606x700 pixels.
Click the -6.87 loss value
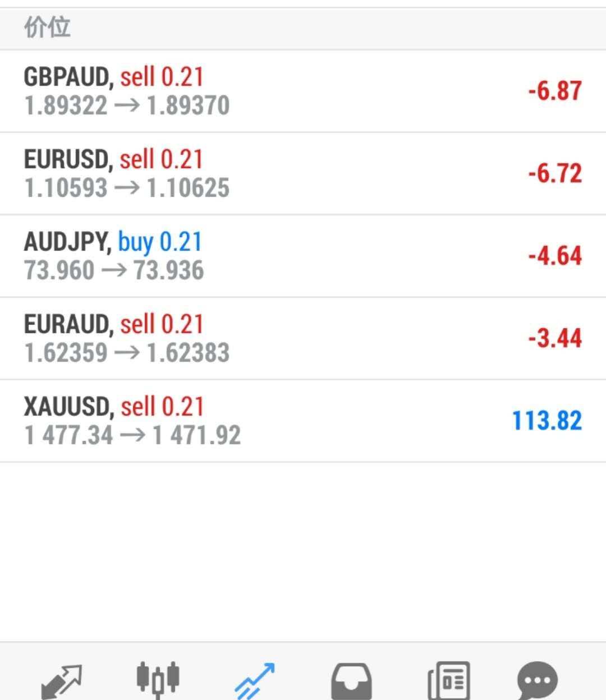[x=554, y=91]
